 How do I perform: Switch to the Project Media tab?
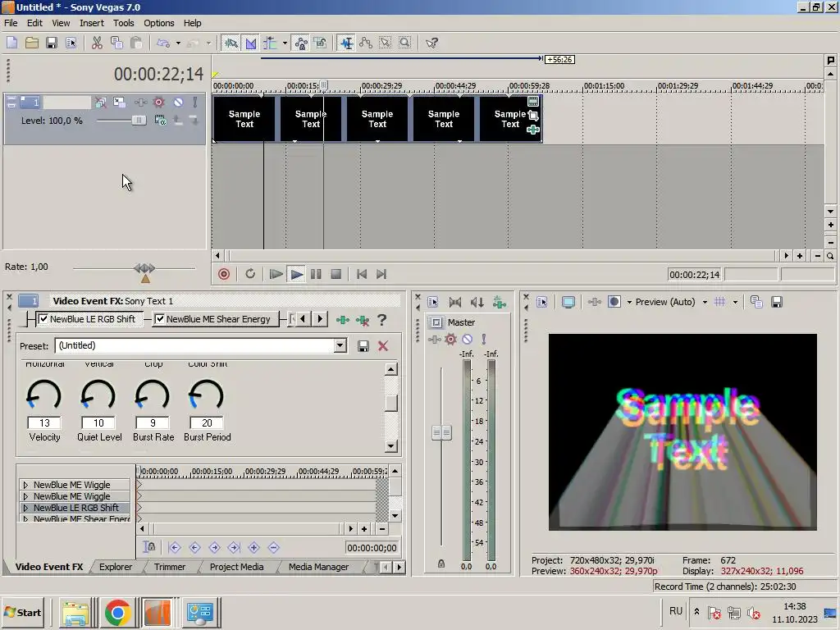point(236,567)
